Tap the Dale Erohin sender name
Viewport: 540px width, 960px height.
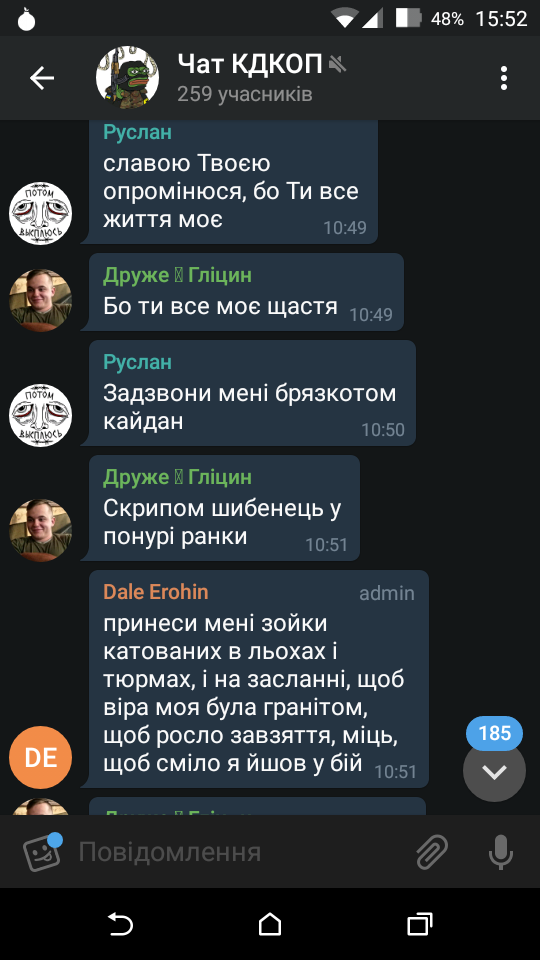tap(156, 592)
